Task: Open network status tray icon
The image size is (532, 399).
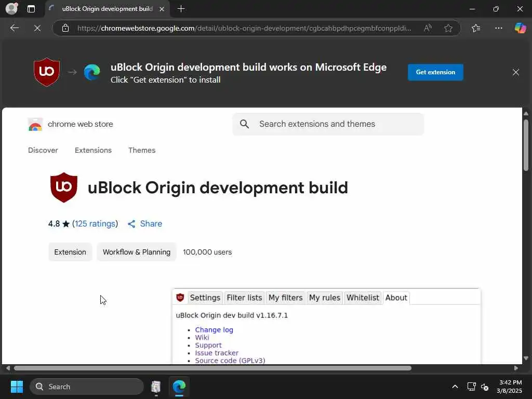Action: (x=471, y=387)
